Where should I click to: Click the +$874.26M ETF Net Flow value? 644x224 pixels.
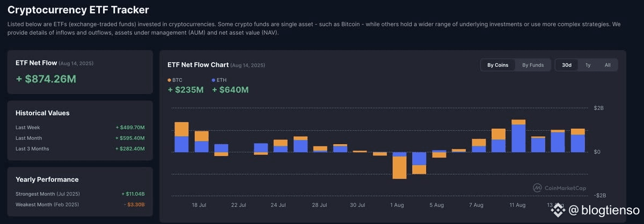click(x=46, y=79)
